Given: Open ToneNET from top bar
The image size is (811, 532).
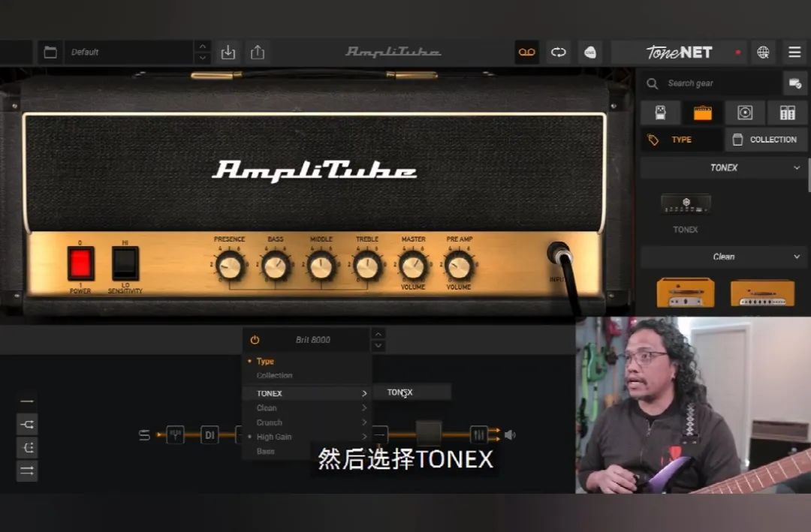Looking at the screenshot, I should (679, 53).
